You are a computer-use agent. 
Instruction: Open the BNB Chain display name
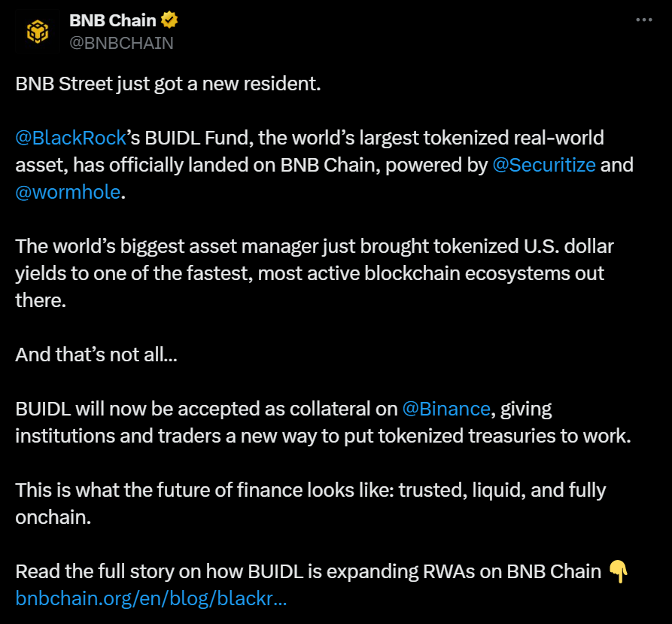[x=112, y=20]
